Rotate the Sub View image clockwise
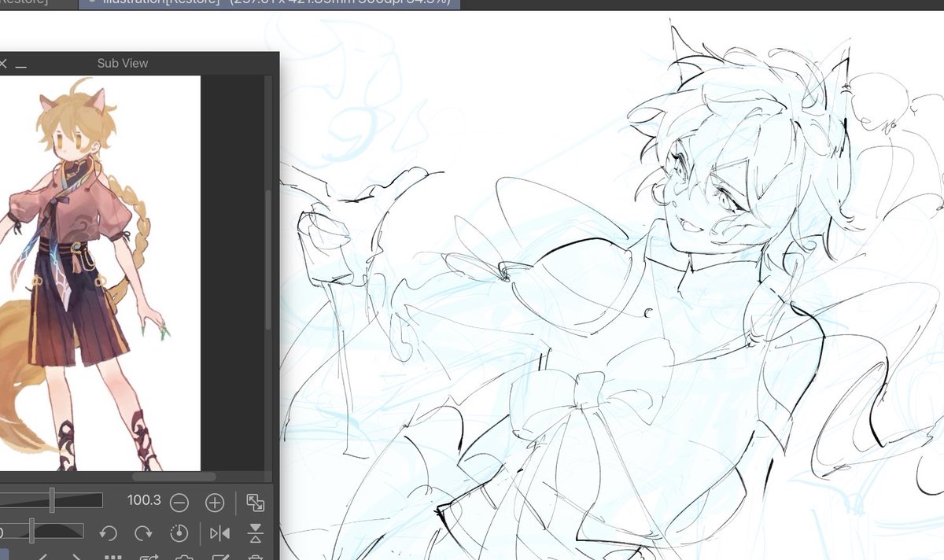This screenshot has width=944, height=560. pos(143,533)
